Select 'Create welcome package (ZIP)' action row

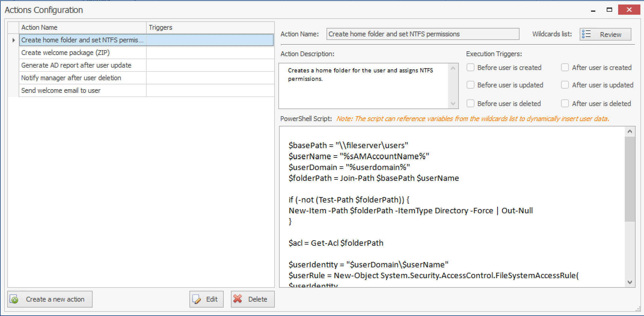tap(65, 53)
